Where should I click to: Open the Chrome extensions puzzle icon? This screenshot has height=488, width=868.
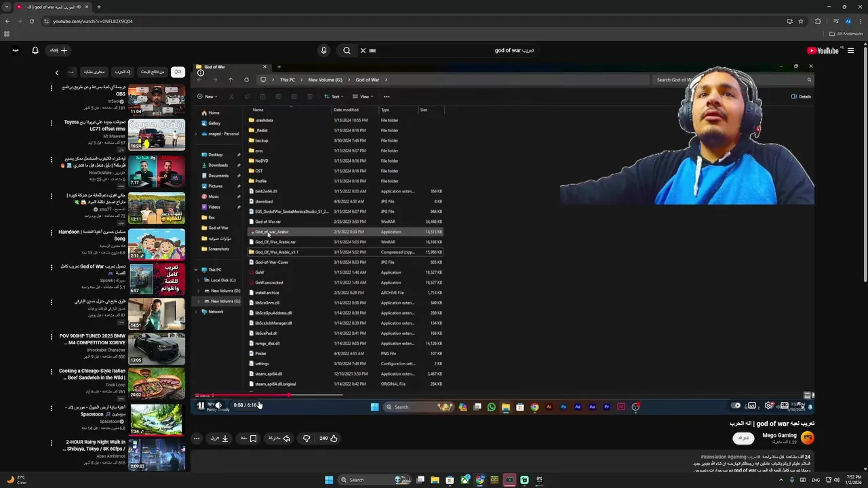[x=818, y=21]
